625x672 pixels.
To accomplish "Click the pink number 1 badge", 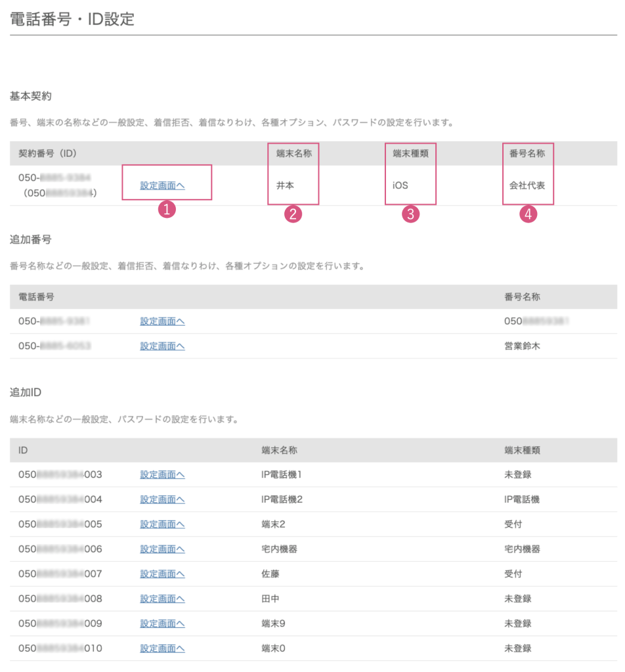I will click(167, 210).
